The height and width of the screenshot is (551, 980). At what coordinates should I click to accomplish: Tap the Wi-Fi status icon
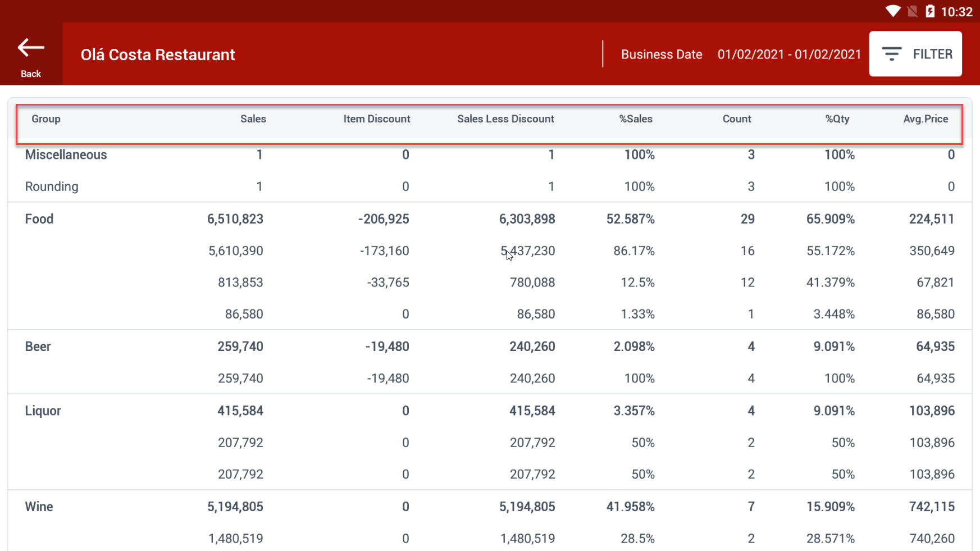pyautogui.click(x=892, y=11)
